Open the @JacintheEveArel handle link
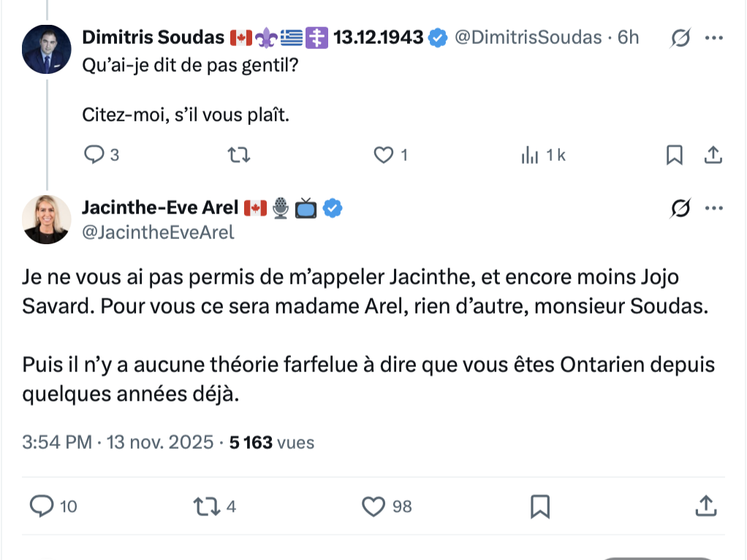The image size is (747, 560). click(x=158, y=232)
